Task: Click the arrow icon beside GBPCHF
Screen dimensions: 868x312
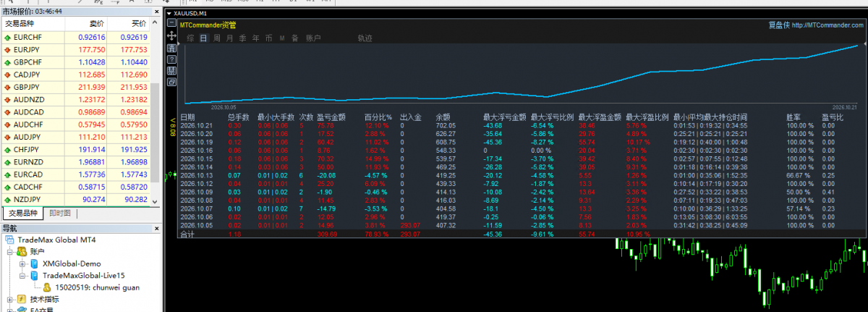Action: tap(7, 62)
